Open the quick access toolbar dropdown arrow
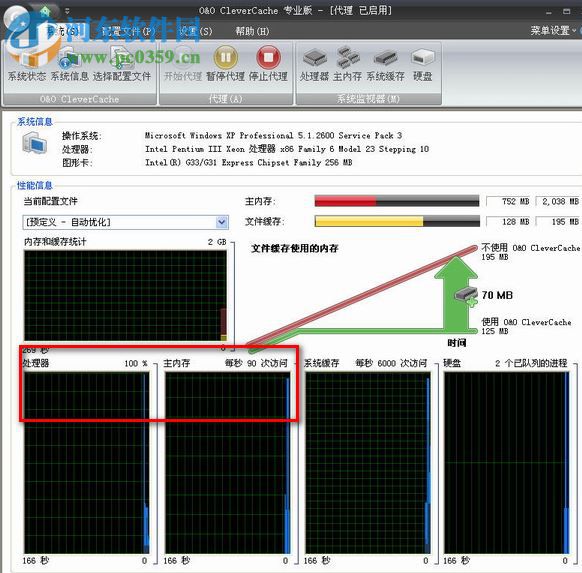This screenshot has height=573, width=582. 67,11
